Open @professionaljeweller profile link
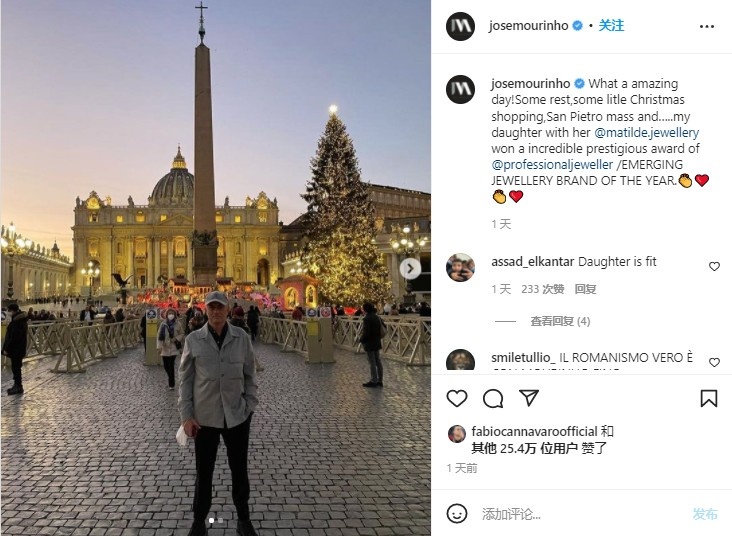The image size is (732, 536). pyautogui.click(x=552, y=165)
